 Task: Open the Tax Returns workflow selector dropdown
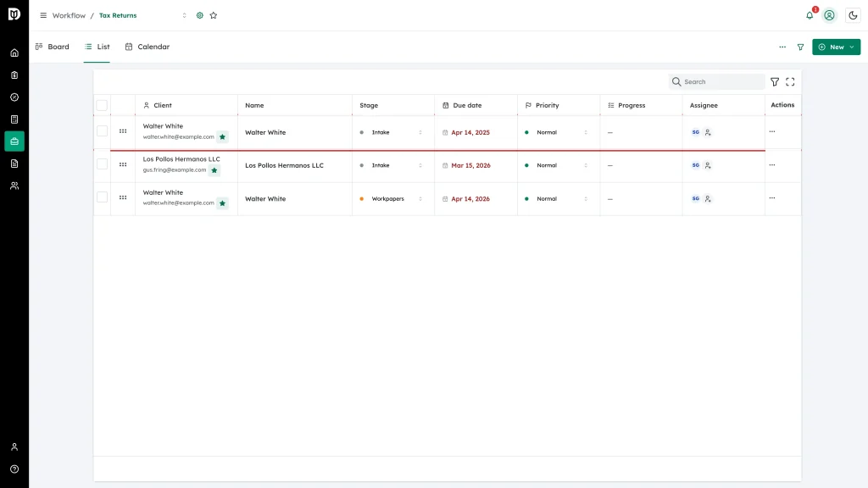184,15
